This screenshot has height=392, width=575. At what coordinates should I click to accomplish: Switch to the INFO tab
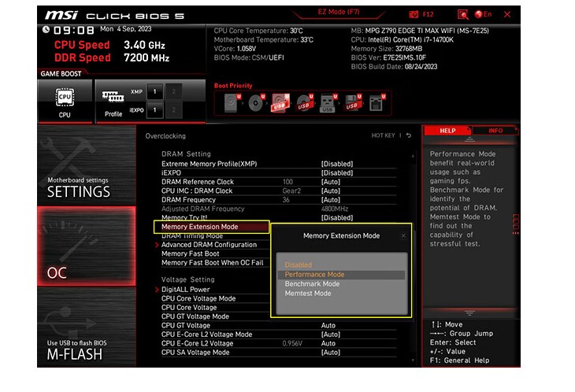(495, 131)
